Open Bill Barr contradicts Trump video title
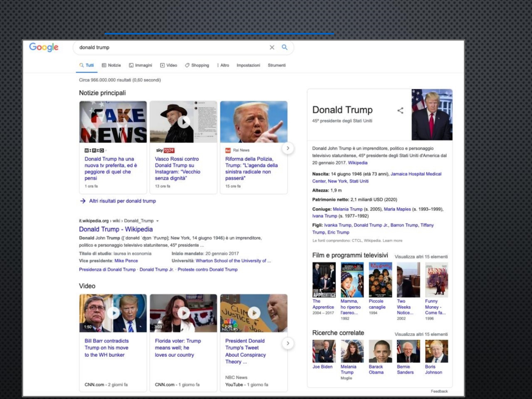 point(107,348)
